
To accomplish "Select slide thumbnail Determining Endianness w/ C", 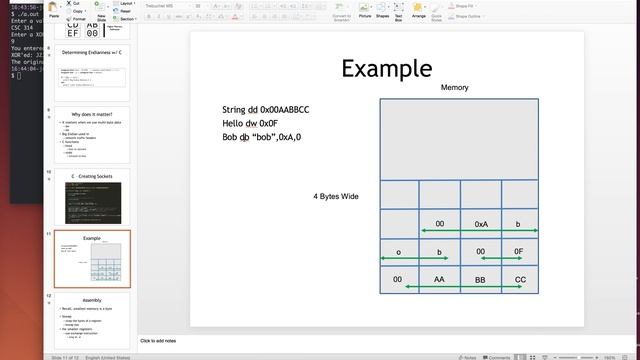I will (92, 73).
